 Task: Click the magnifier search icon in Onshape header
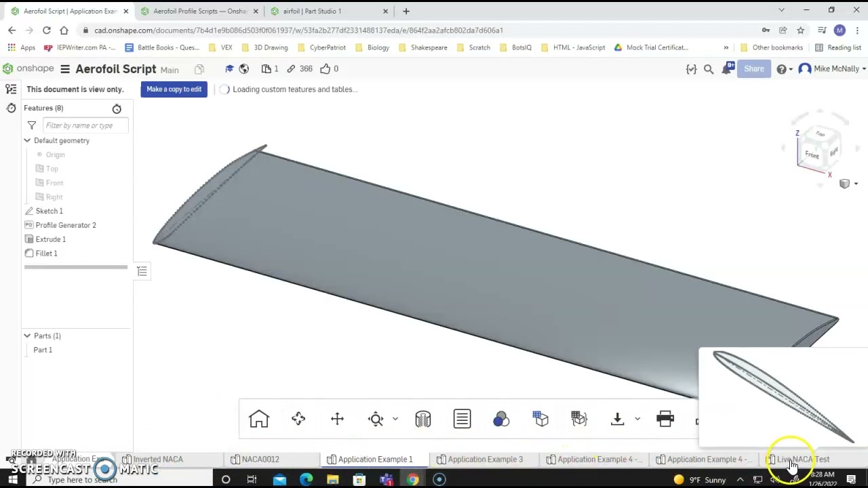709,69
